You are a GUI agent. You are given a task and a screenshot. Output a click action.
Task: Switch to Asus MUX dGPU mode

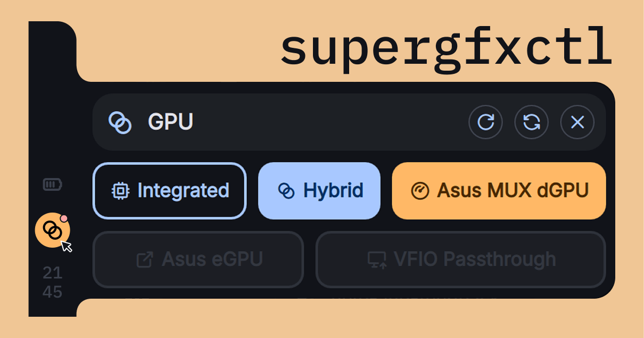click(x=498, y=190)
